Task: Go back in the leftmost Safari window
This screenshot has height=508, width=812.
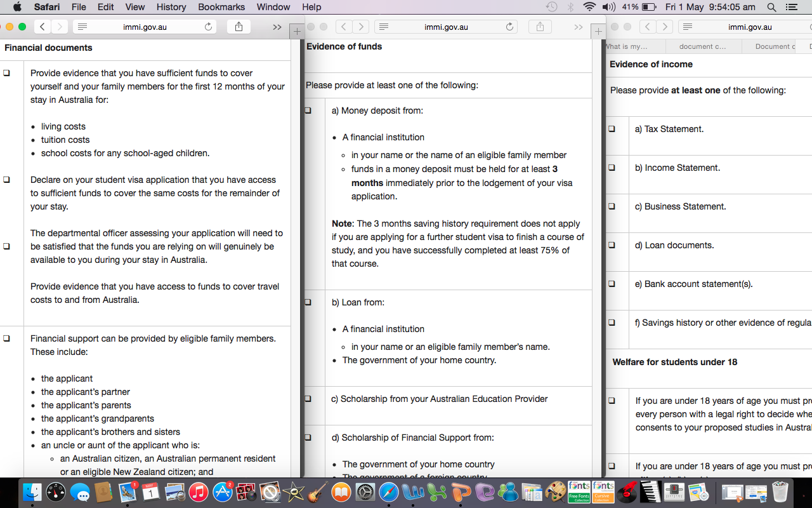Action: pos(42,27)
